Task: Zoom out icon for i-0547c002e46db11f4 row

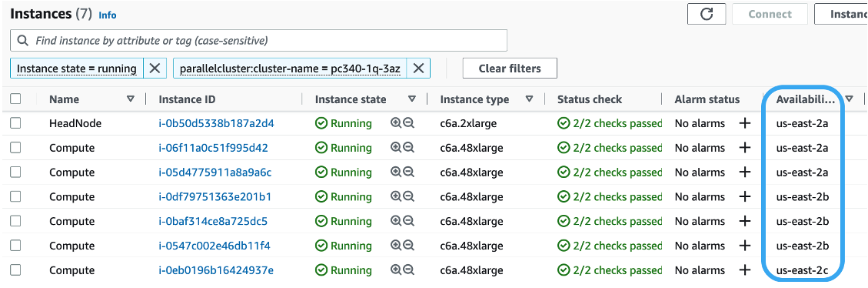Action: tap(408, 246)
